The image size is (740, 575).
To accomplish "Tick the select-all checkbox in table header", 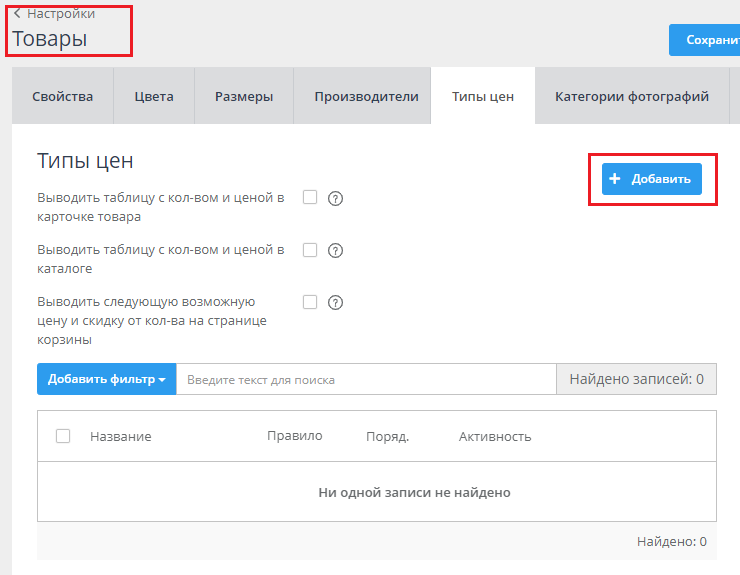I will [63, 436].
